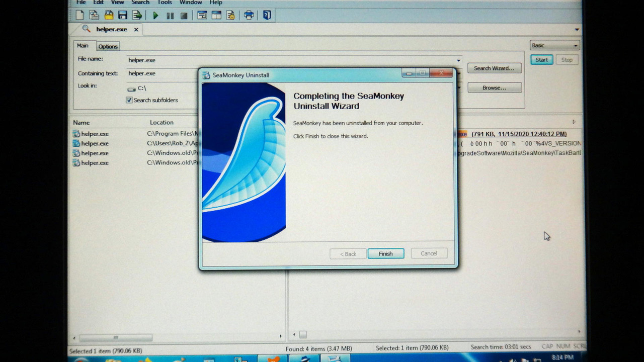Click Finish in SeaMonkey Uninstall wizard
Screen dimensions: 644x362
point(386,253)
